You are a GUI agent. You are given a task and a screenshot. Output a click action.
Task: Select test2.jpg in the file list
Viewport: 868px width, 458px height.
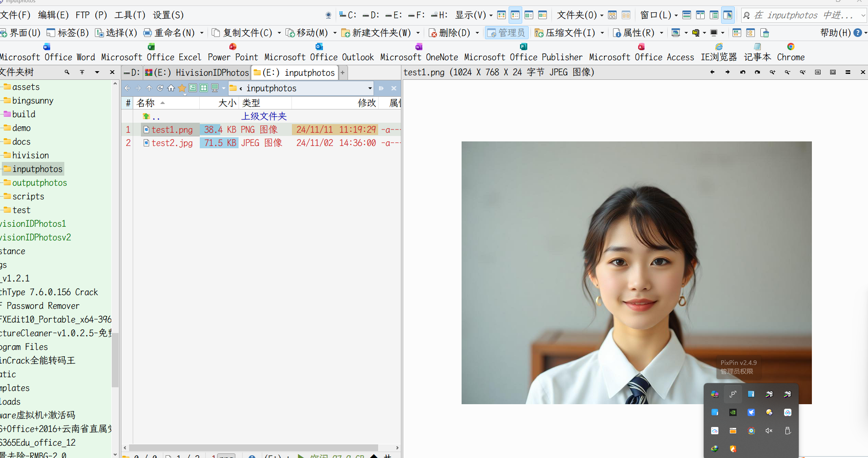point(172,143)
